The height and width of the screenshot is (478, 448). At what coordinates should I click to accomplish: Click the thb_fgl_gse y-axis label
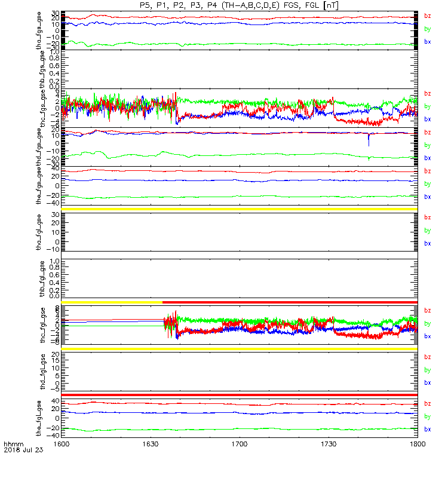[x=42, y=278]
